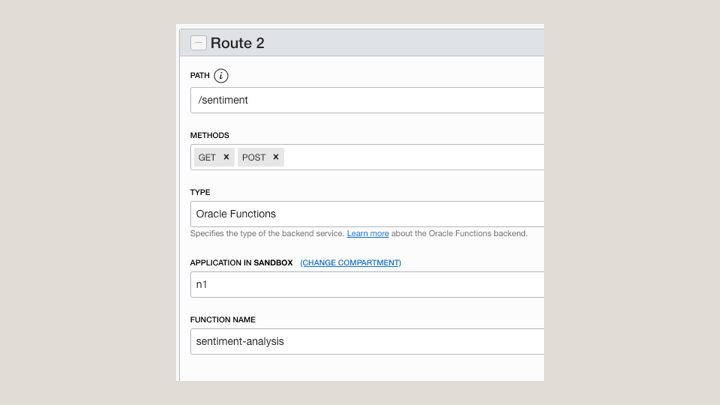720x405 pixels.
Task: Select the GET method chip label
Action: 207,157
